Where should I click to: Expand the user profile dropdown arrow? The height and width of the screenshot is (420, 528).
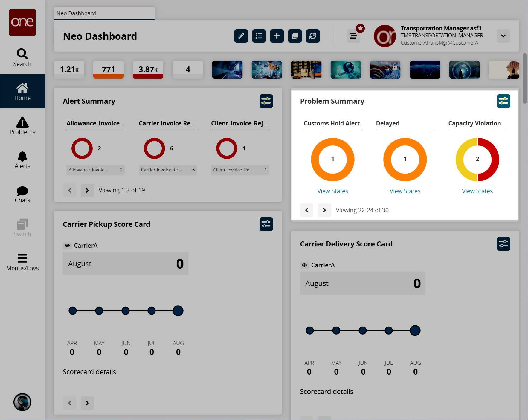tap(503, 36)
